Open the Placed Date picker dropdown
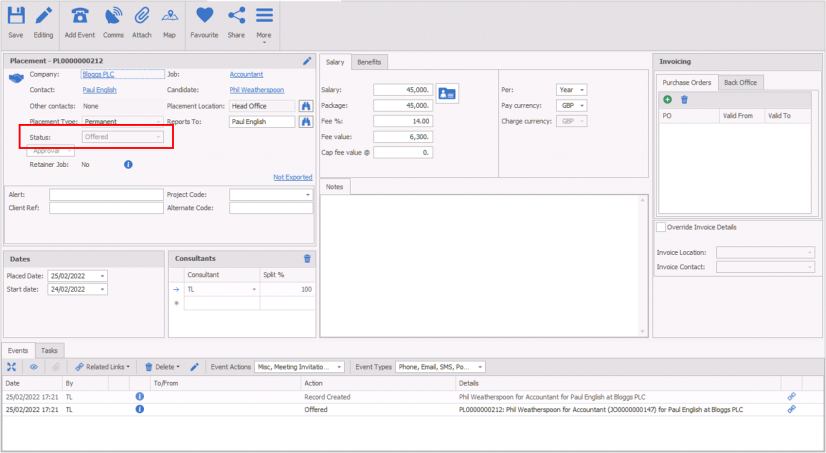 (102, 276)
